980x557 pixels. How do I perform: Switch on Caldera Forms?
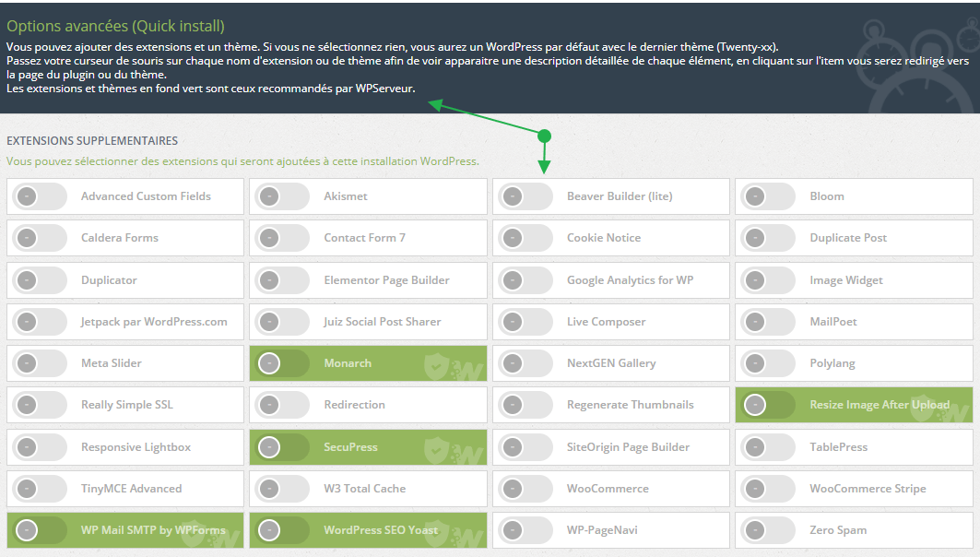[x=40, y=238]
